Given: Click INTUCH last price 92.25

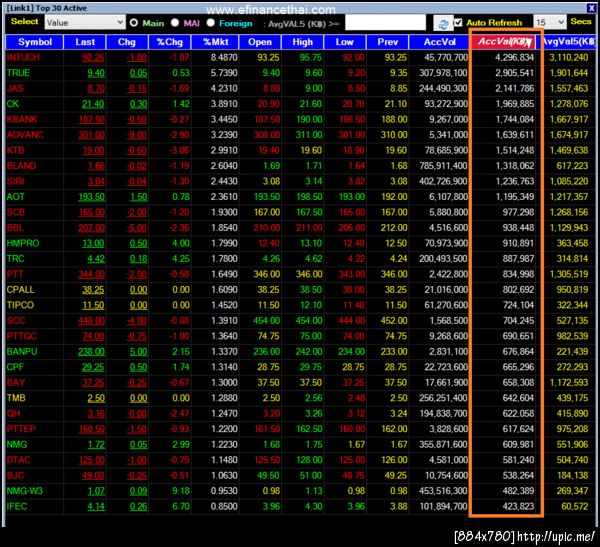Looking at the screenshot, I should tap(93, 58).
